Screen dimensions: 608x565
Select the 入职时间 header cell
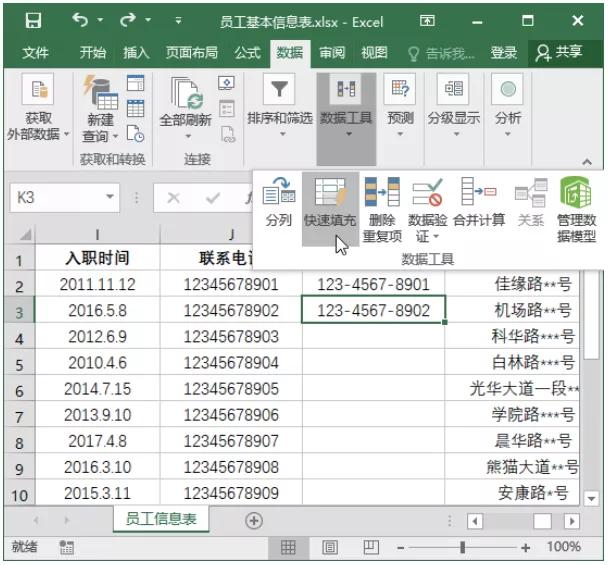click(97, 258)
